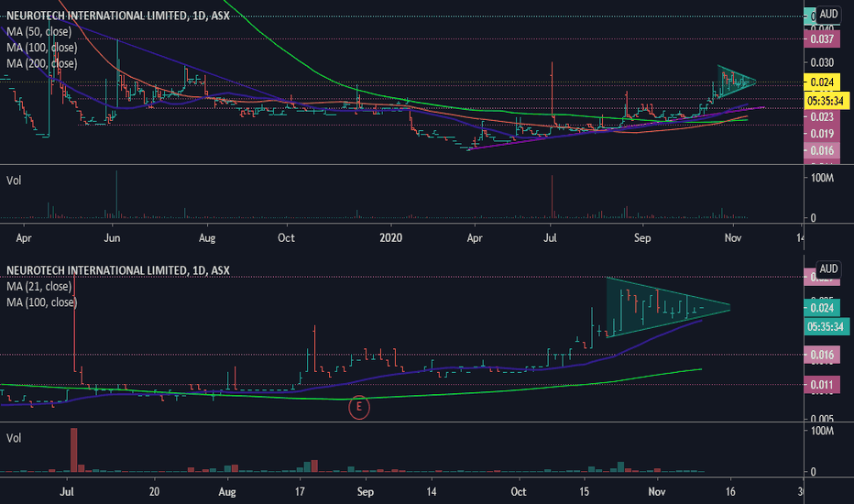The image size is (854, 504).
Task: Click the MA (21, close) indicator legend
Action: (x=38, y=286)
